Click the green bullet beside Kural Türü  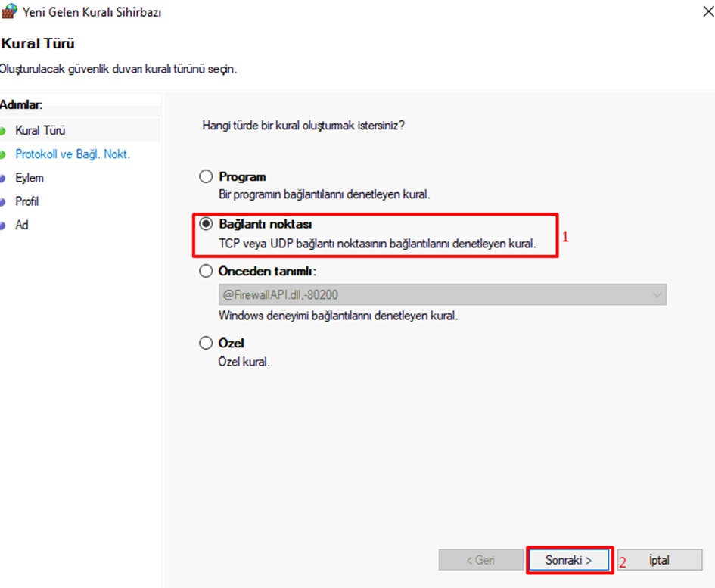tap(2, 131)
